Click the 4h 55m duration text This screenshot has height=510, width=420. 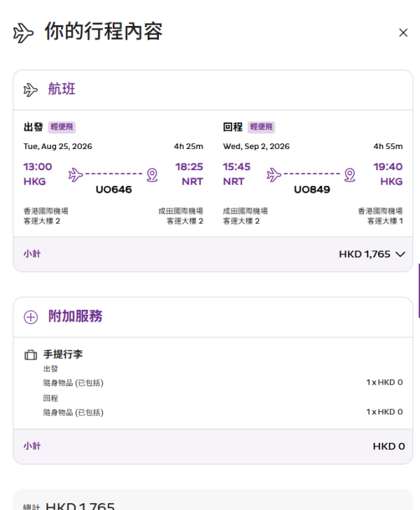(388, 146)
